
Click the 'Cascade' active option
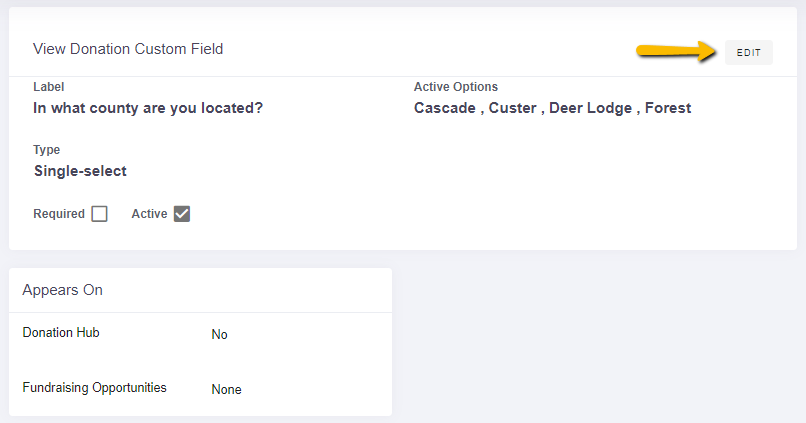click(445, 108)
